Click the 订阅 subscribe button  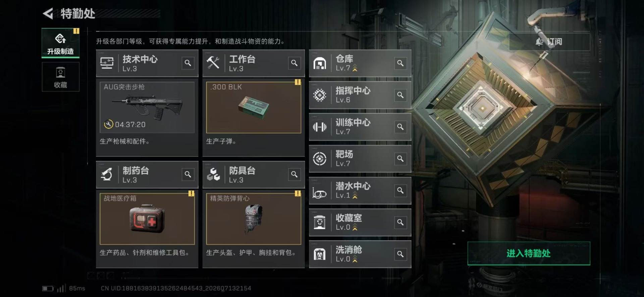(x=549, y=42)
